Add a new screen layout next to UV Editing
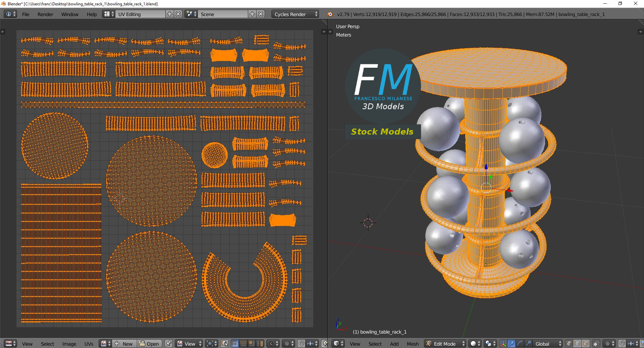644x348 pixels. (170, 14)
